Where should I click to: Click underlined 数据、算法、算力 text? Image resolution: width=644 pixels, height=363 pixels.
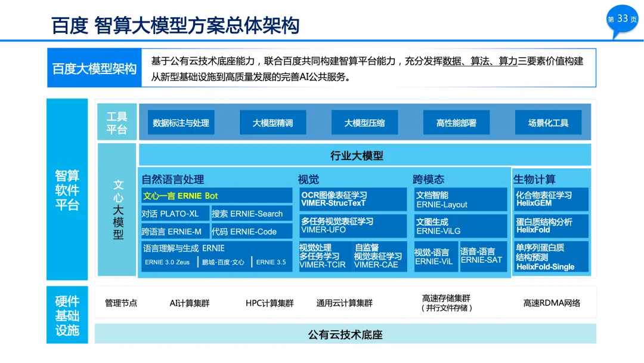point(479,61)
